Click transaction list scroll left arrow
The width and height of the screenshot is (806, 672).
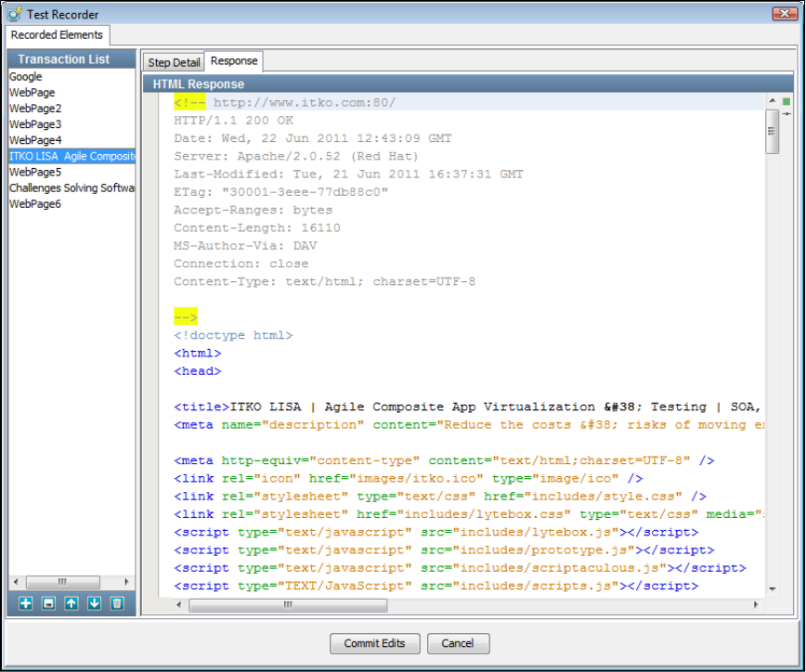tap(16, 582)
